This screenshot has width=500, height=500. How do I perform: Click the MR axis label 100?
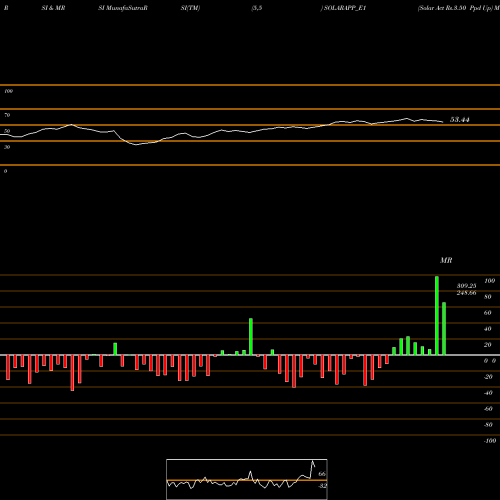(x=489, y=281)
